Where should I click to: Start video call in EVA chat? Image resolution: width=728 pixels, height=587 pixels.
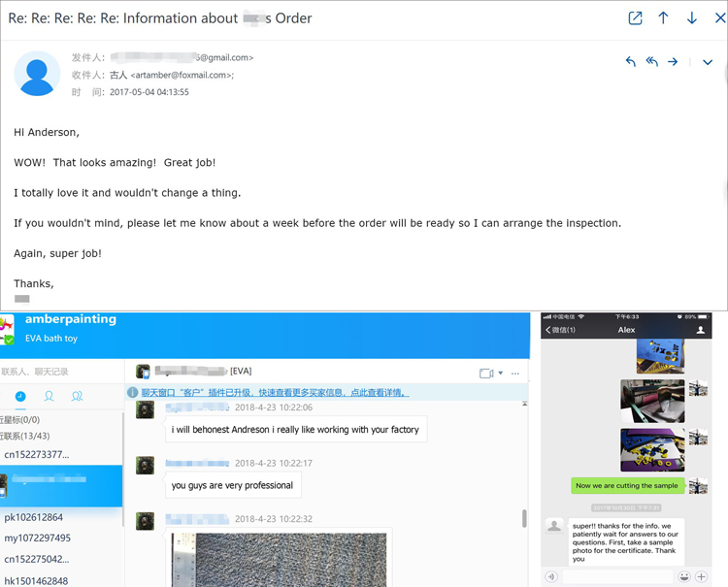(486, 373)
